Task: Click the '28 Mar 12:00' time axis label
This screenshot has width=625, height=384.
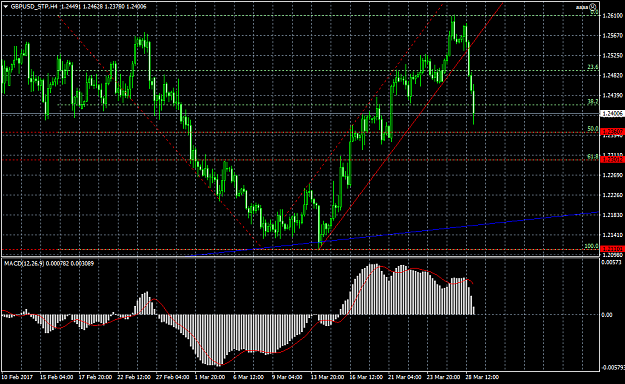Action: pos(482,377)
